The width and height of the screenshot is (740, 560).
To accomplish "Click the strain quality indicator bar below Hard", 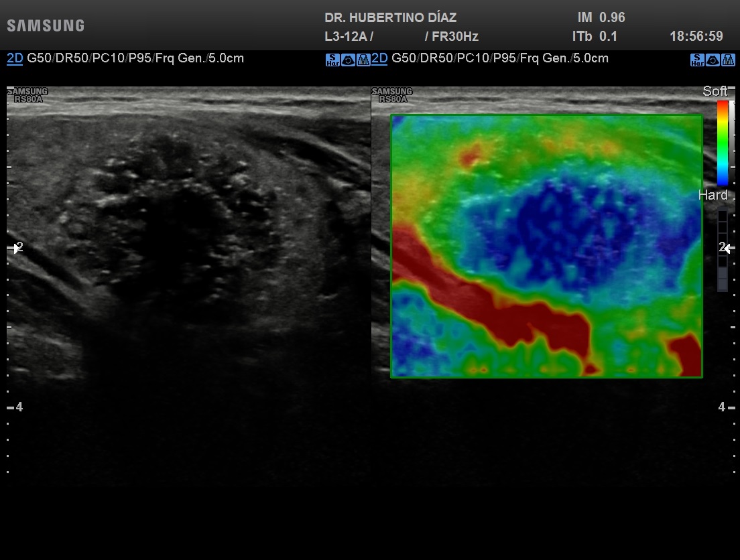I will point(723,251).
